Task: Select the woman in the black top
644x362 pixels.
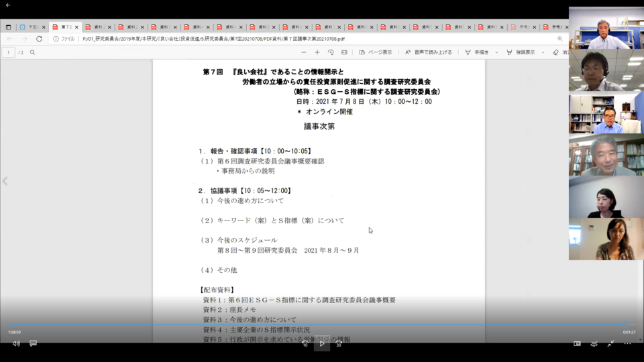Action: [606, 197]
